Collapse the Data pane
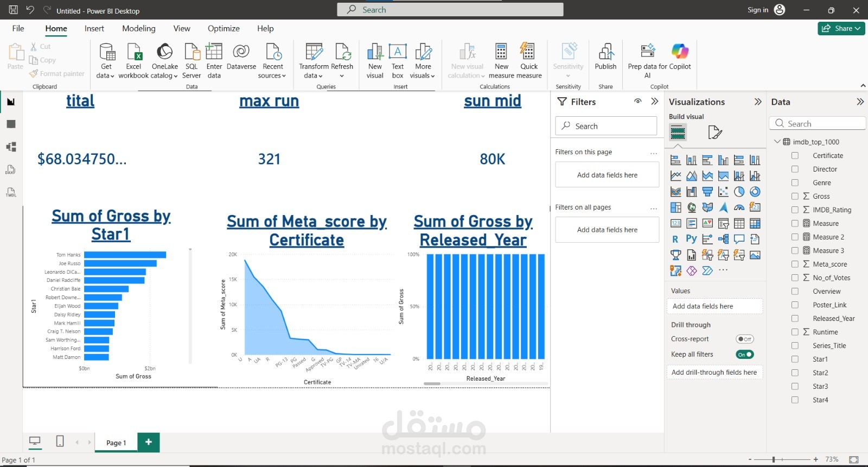868x467 pixels. coord(860,102)
